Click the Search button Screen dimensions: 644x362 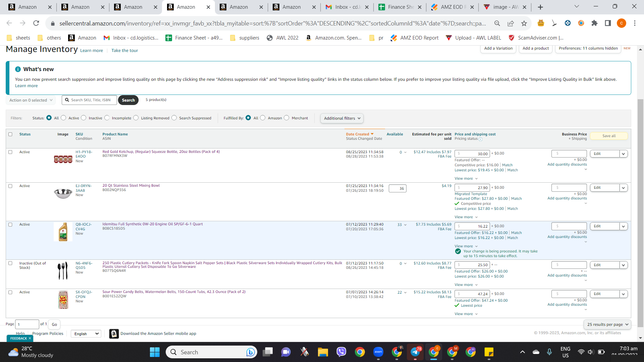point(128,100)
